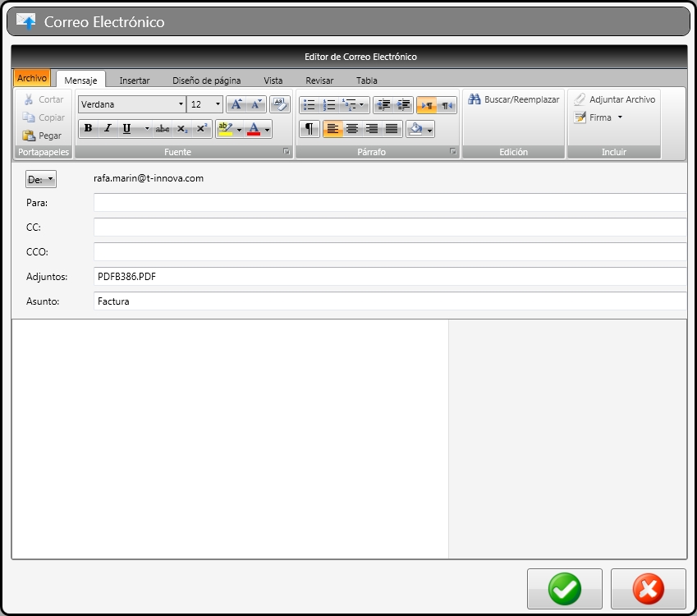The height and width of the screenshot is (616, 697).
Task: Click the Cortar scissors item
Action: click(44, 99)
